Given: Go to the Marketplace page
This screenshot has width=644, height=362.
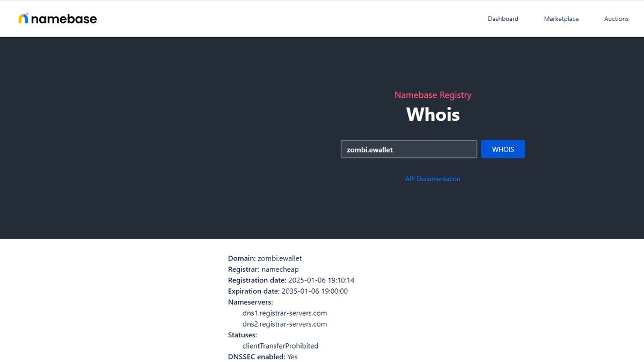Looking at the screenshot, I should click(x=561, y=19).
